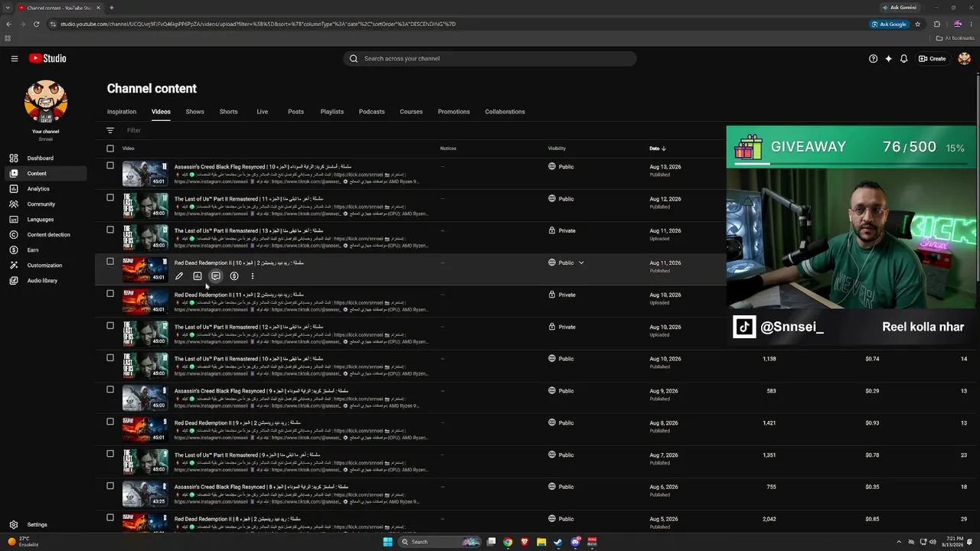This screenshot has width=980, height=551.
Task: Open Settings at the sidebar bottom
Action: [x=46, y=525]
